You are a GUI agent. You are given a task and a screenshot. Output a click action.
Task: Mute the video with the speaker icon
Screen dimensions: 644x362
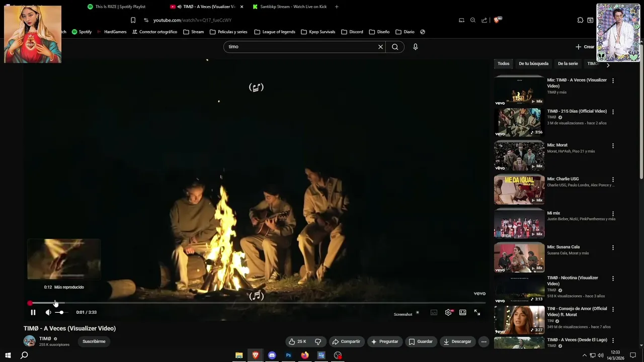coord(48,312)
